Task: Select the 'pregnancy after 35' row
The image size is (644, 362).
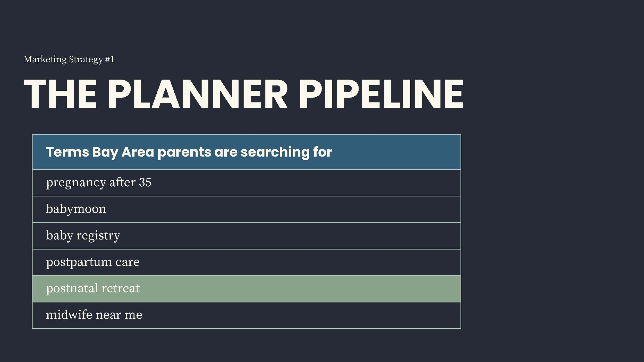Action: (247, 183)
